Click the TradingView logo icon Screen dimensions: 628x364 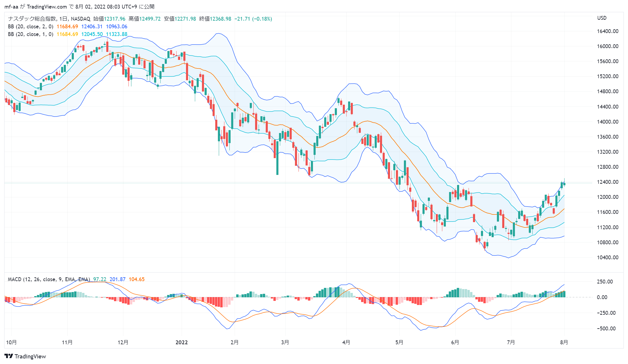(x=9, y=356)
